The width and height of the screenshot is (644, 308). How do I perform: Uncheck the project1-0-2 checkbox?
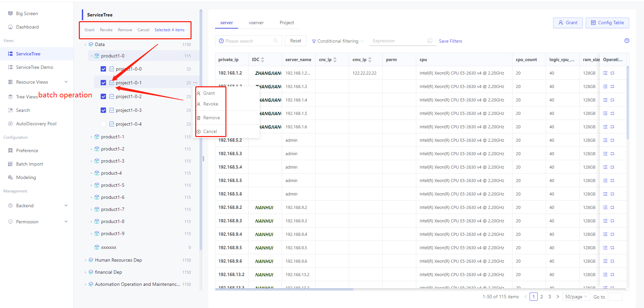103,96
